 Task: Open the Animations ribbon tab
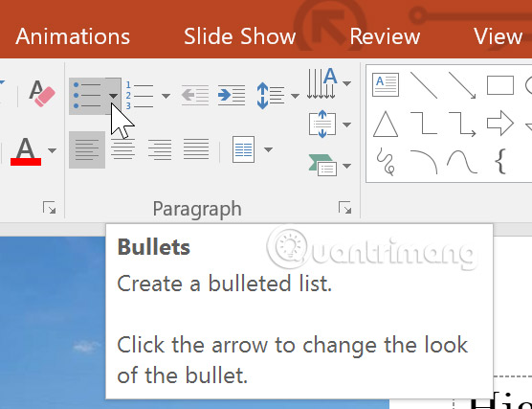point(73,36)
